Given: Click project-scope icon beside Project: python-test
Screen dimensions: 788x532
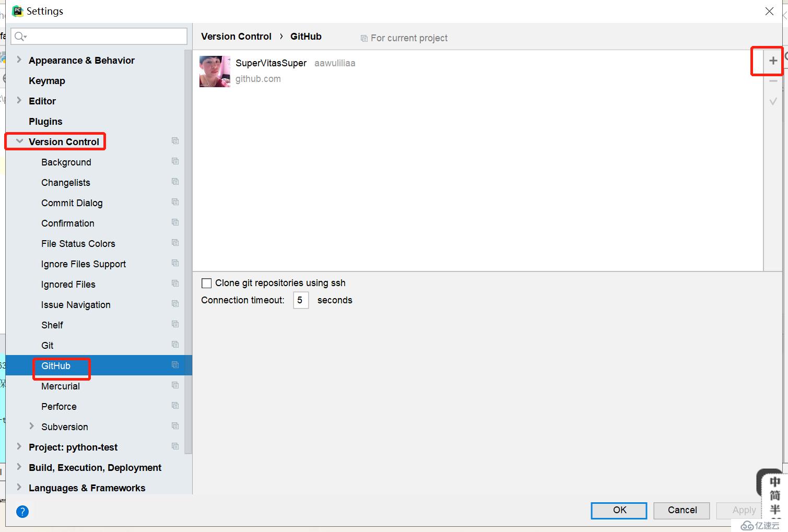Looking at the screenshot, I should pyautogui.click(x=175, y=446).
